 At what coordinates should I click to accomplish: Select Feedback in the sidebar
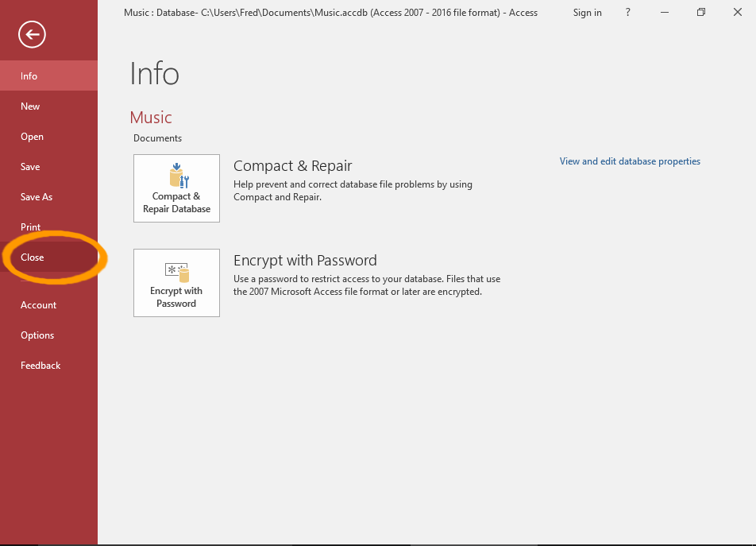click(40, 365)
